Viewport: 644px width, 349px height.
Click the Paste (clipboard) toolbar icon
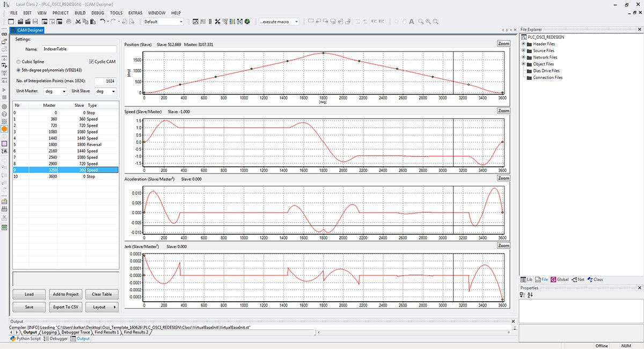coord(93,21)
